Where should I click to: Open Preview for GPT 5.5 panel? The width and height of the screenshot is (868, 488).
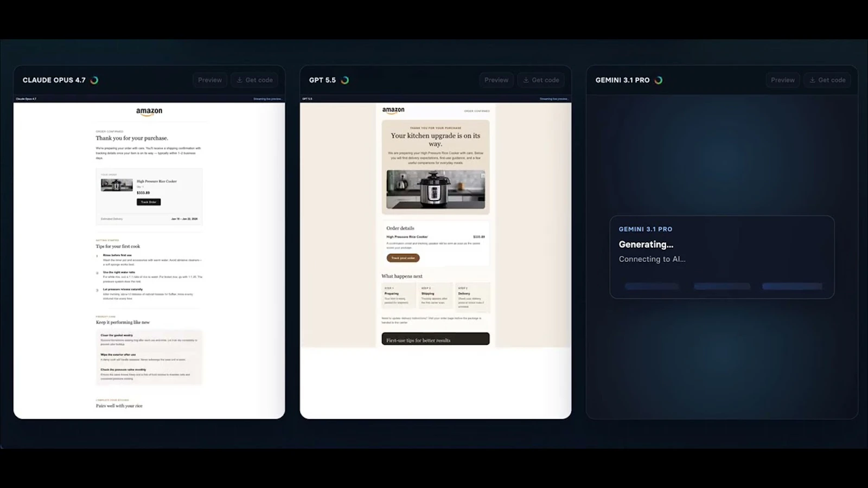pos(496,80)
